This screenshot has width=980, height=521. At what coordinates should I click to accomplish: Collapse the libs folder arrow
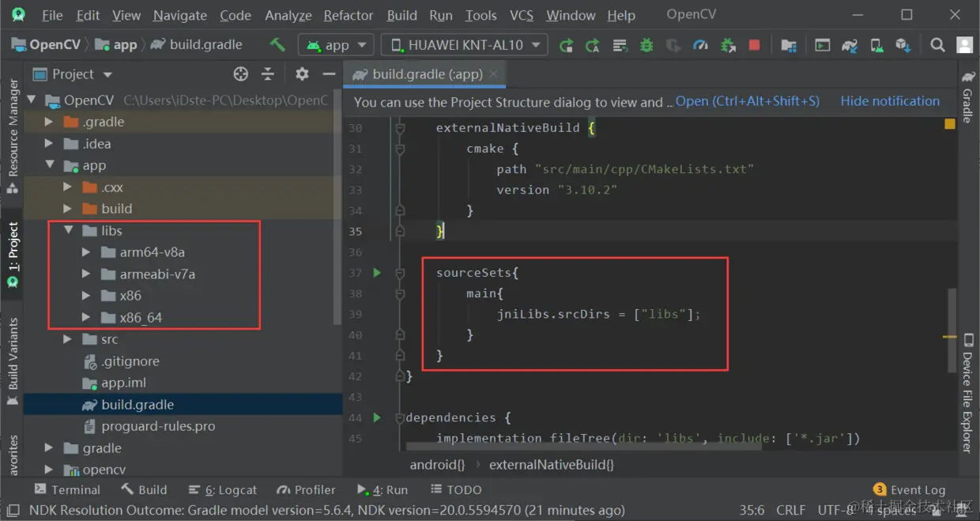(x=68, y=231)
